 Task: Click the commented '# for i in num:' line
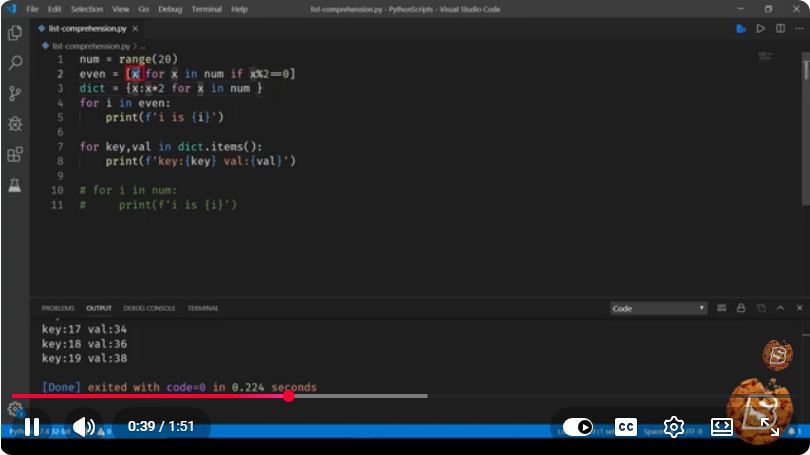click(x=128, y=190)
